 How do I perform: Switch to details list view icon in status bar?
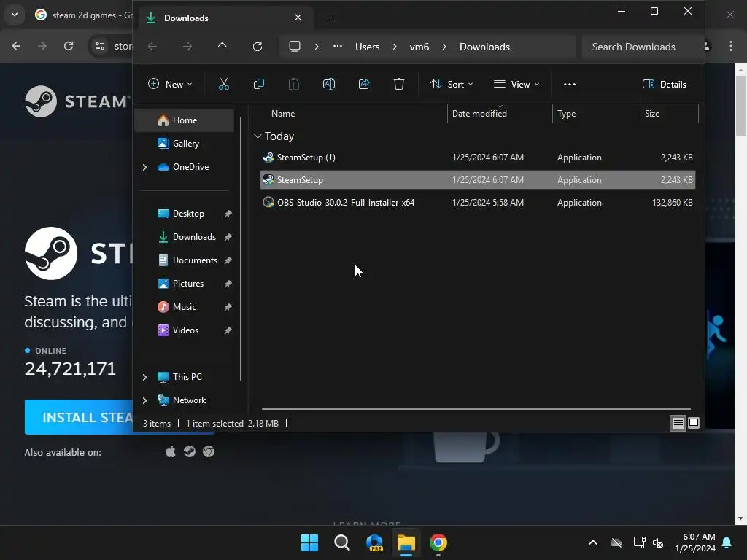click(x=678, y=423)
